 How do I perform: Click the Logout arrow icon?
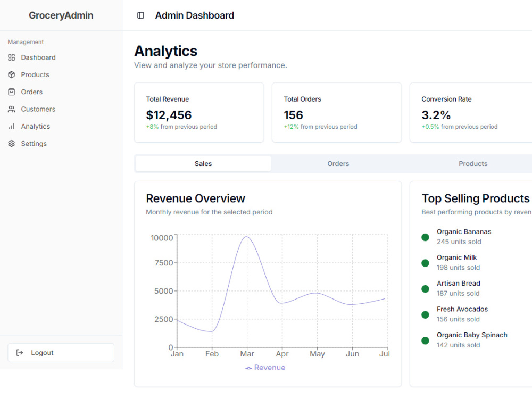[x=20, y=353]
